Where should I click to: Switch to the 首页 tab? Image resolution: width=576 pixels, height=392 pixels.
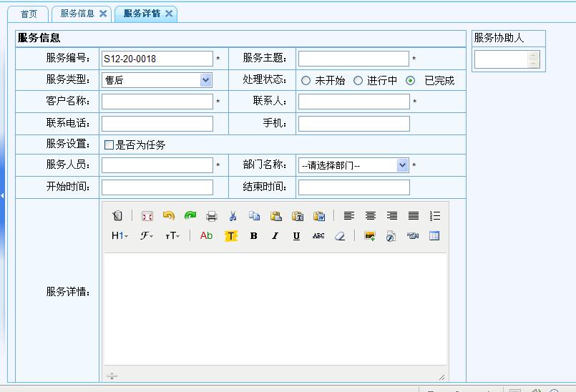point(29,14)
